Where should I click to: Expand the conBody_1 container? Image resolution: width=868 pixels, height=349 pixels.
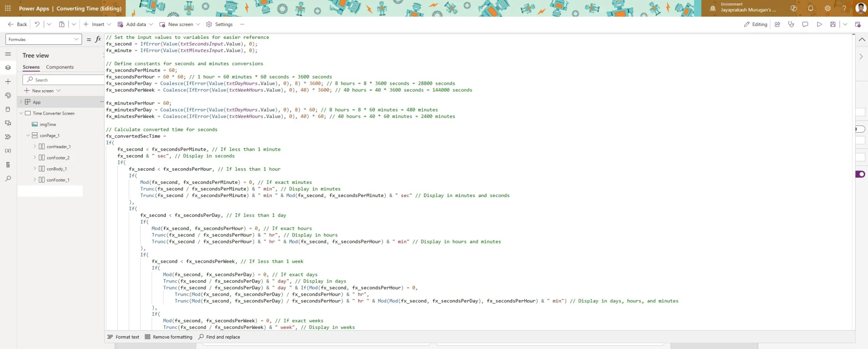point(35,169)
